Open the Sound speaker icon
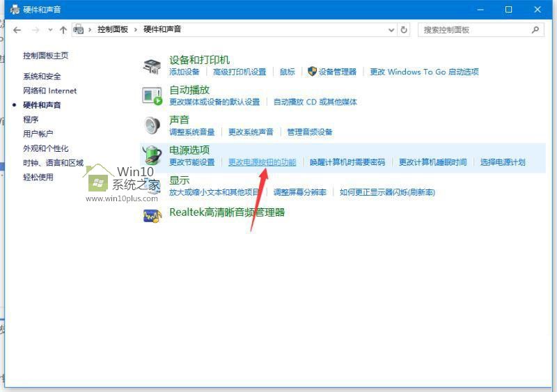The image size is (557, 392). pos(152,125)
